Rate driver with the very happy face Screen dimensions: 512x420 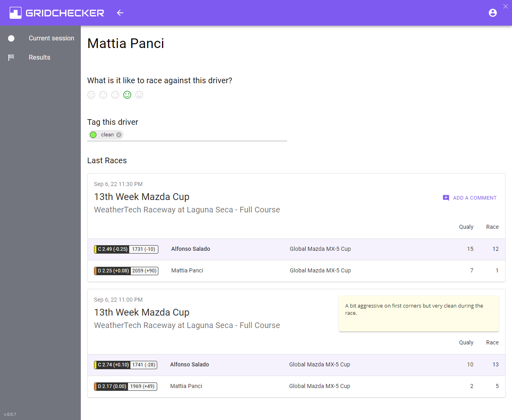(139, 95)
